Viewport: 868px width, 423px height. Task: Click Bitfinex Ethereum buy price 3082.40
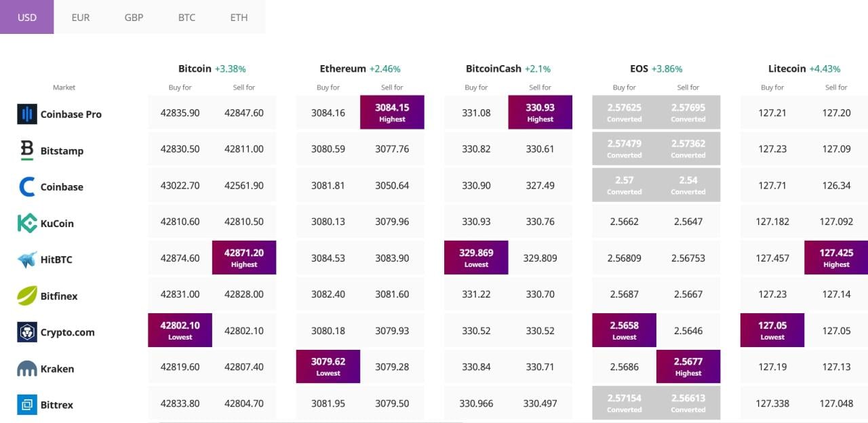328,294
